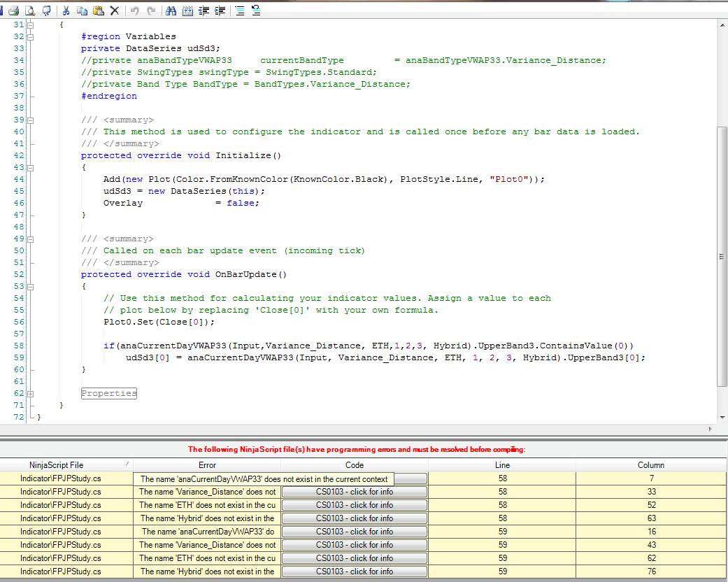Click Indicator\FPJPStudy.cs in the first error row

[60, 478]
